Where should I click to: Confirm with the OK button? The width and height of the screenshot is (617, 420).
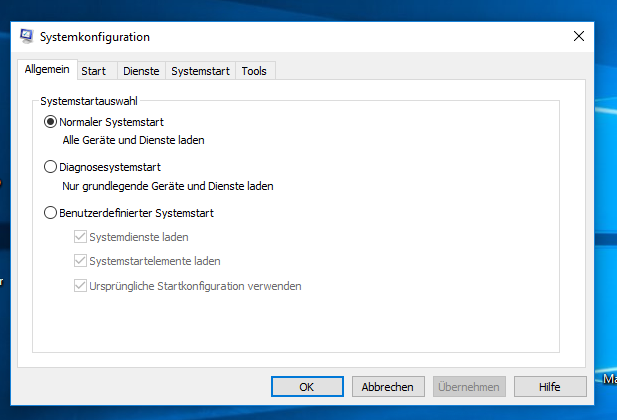point(307,387)
